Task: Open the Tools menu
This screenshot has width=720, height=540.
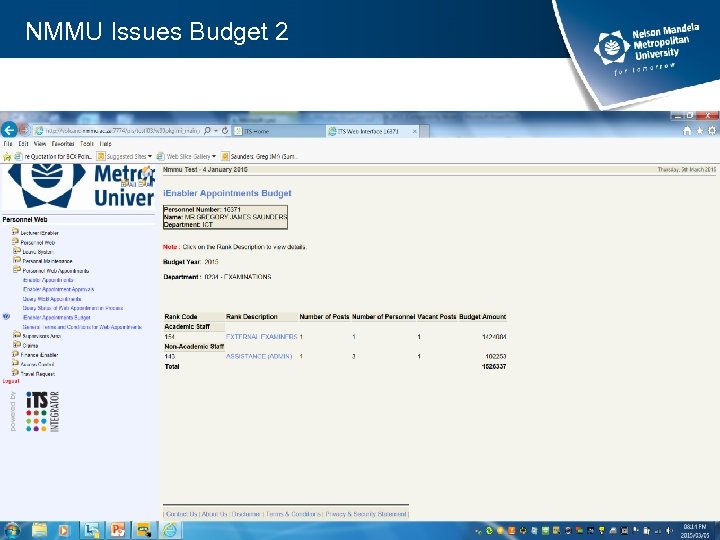Action: point(87,144)
